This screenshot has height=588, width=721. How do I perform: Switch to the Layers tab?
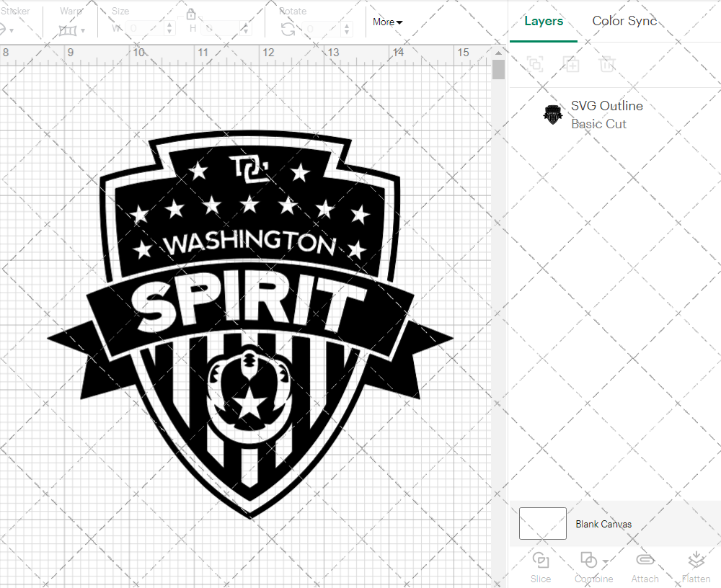[x=544, y=21]
